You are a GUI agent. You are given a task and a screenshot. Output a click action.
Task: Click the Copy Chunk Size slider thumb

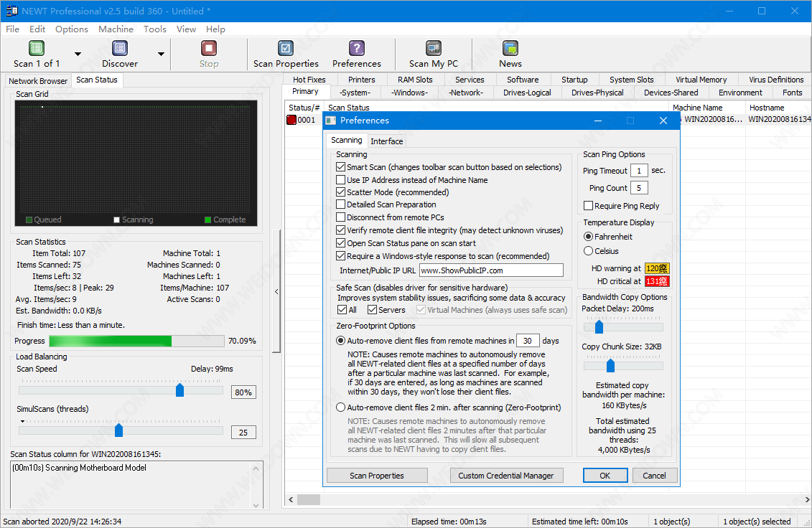click(x=610, y=365)
